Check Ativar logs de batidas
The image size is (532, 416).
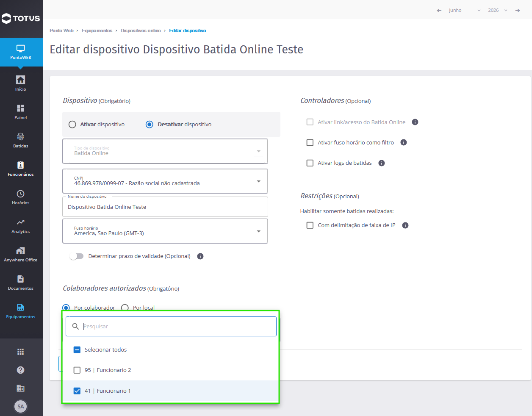310,163
